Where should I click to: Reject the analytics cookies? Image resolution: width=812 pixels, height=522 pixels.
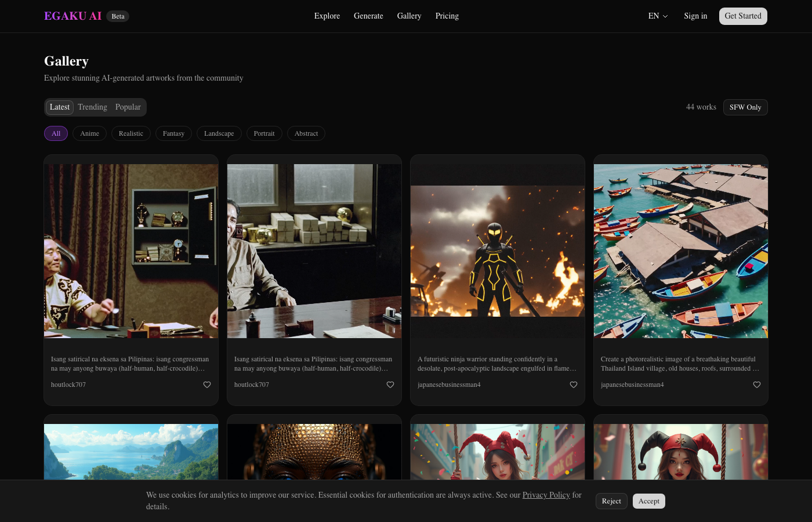(611, 501)
